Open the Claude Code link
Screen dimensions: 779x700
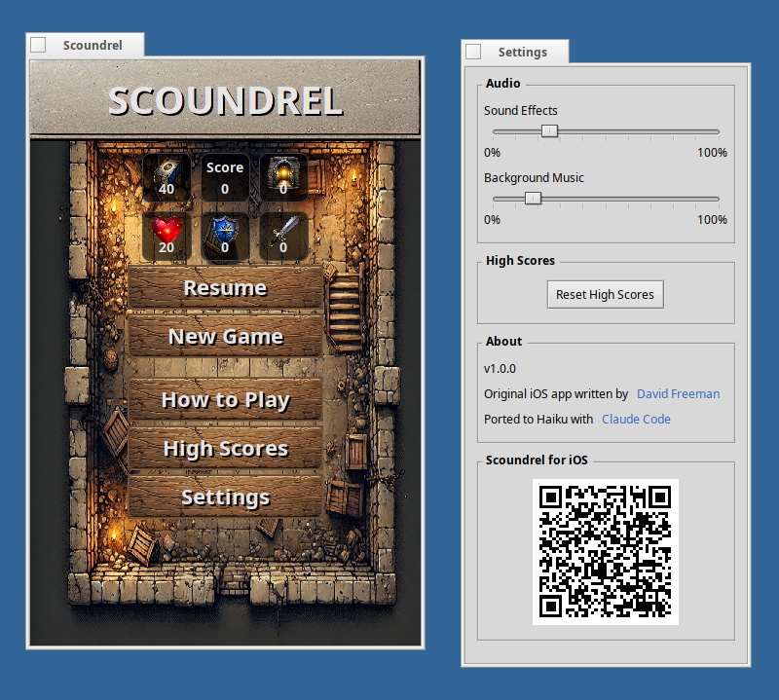[636, 419]
